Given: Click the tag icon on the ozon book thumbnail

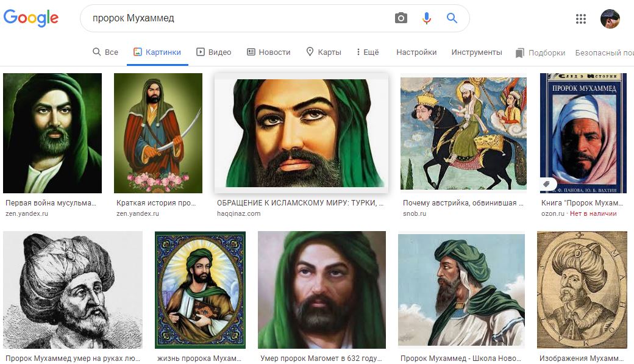Looking at the screenshot, I should click(x=546, y=184).
